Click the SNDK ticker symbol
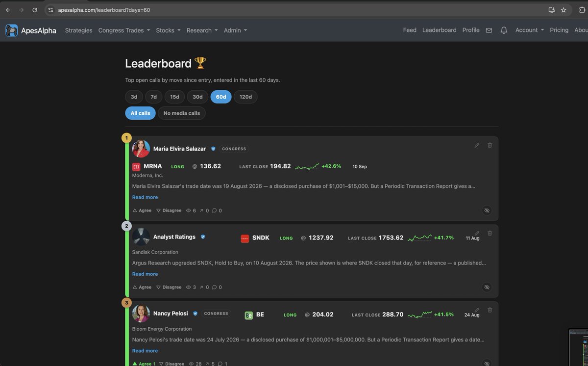 261,237
